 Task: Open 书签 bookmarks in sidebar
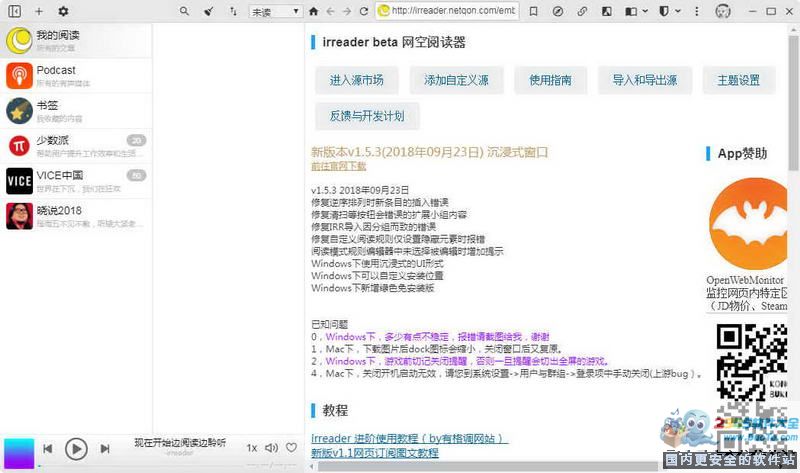pyautogui.click(x=76, y=111)
